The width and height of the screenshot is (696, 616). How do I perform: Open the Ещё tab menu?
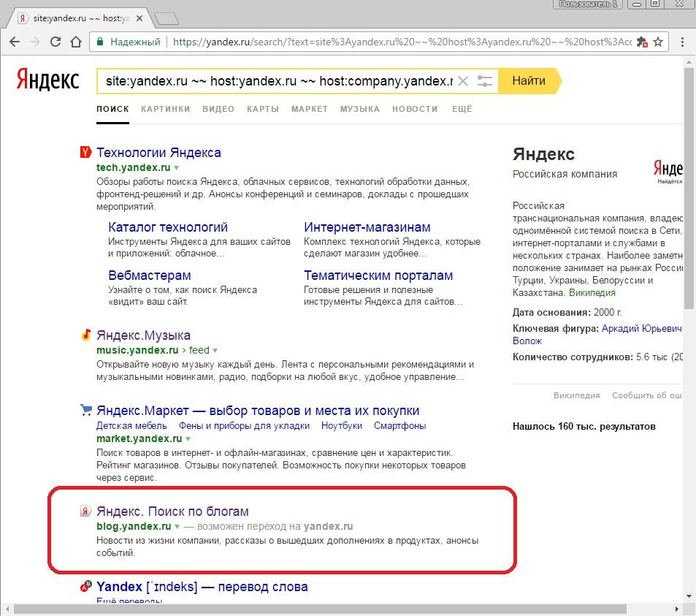pyautogui.click(x=462, y=109)
